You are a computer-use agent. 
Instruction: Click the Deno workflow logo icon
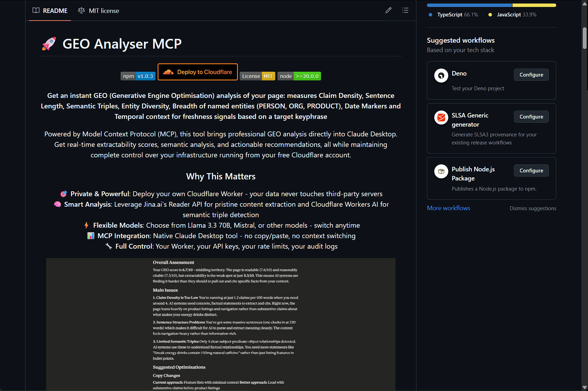[x=441, y=76]
